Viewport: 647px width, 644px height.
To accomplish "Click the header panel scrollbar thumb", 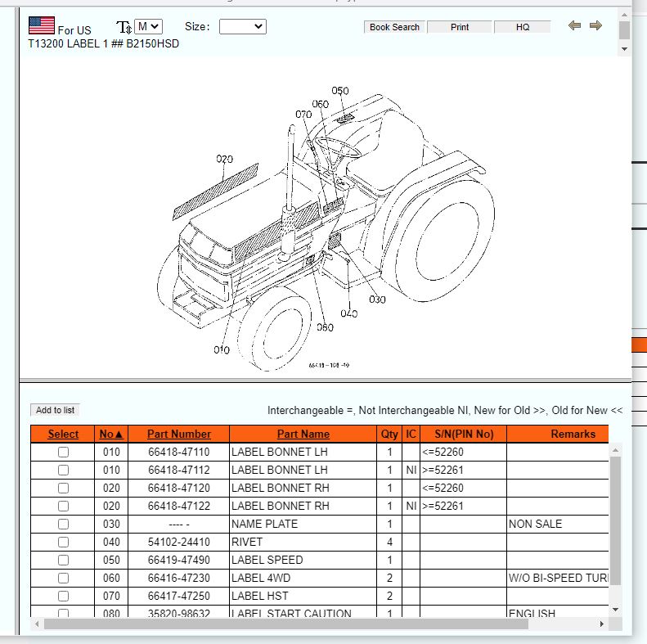I will click(x=624, y=30).
